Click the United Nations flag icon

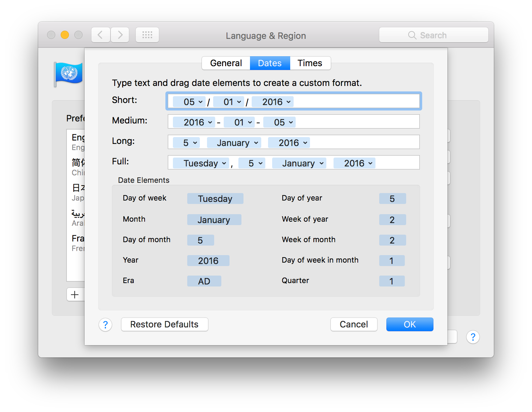click(68, 73)
